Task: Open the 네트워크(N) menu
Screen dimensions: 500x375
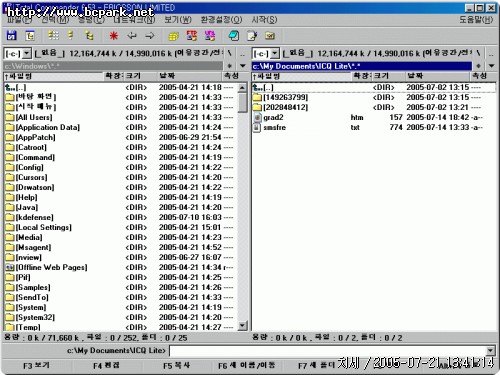Action: pos(134,20)
